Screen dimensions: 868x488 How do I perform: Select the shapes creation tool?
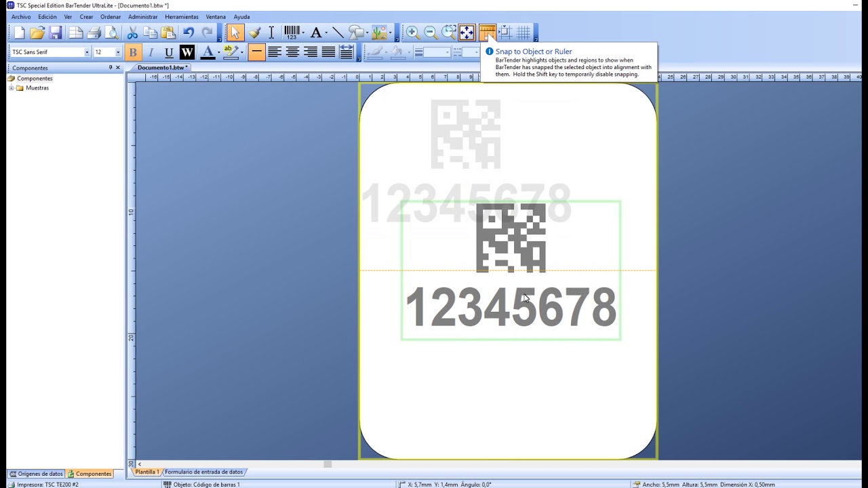click(x=356, y=33)
